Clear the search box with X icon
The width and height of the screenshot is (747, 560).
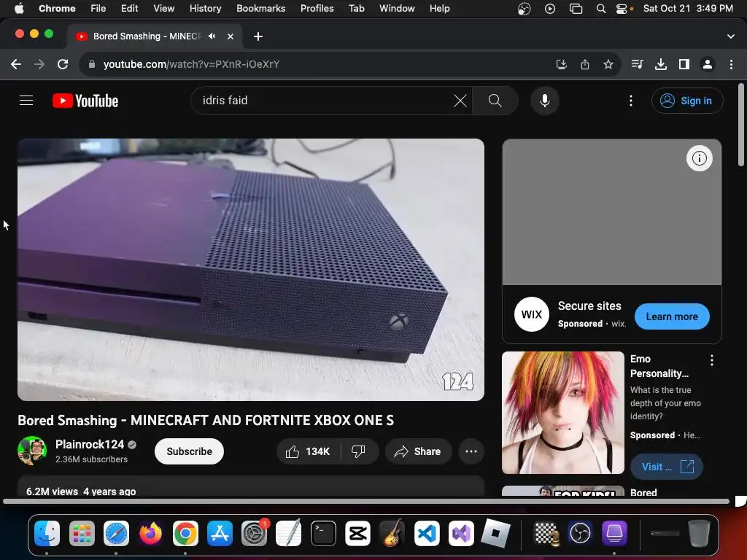[x=460, y=101]
